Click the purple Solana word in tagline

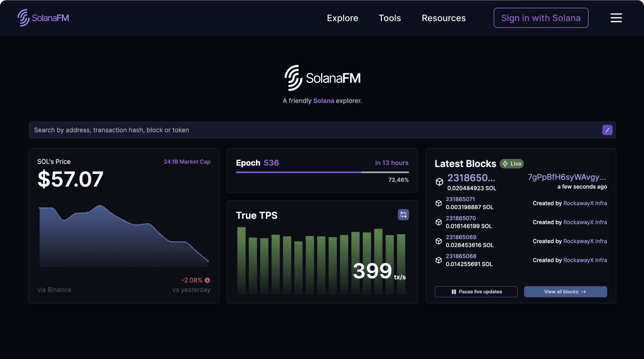click(324, 101)
